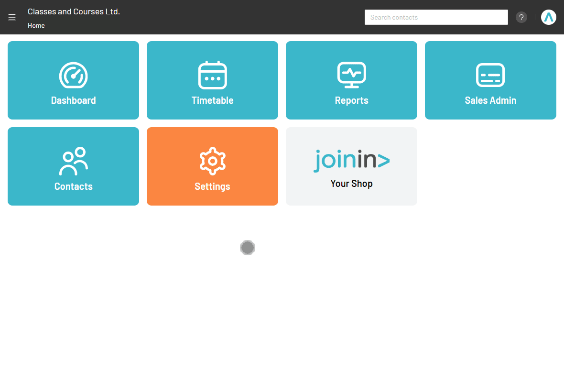Focus the Search contacts field
This screenshot has width=564, height=392.
click(x=436, y=17)
